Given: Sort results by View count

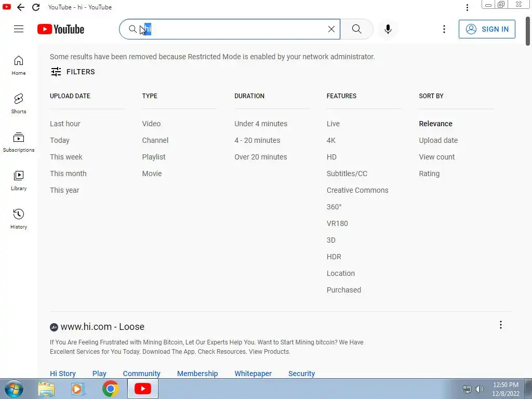Looking at the screenshot, I should [x=437, y=157].
